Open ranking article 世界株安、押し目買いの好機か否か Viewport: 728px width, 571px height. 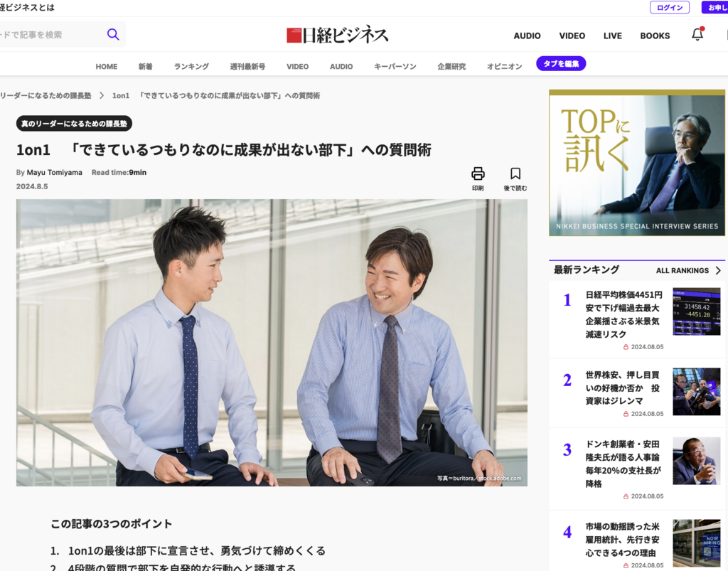click(622, 388)
